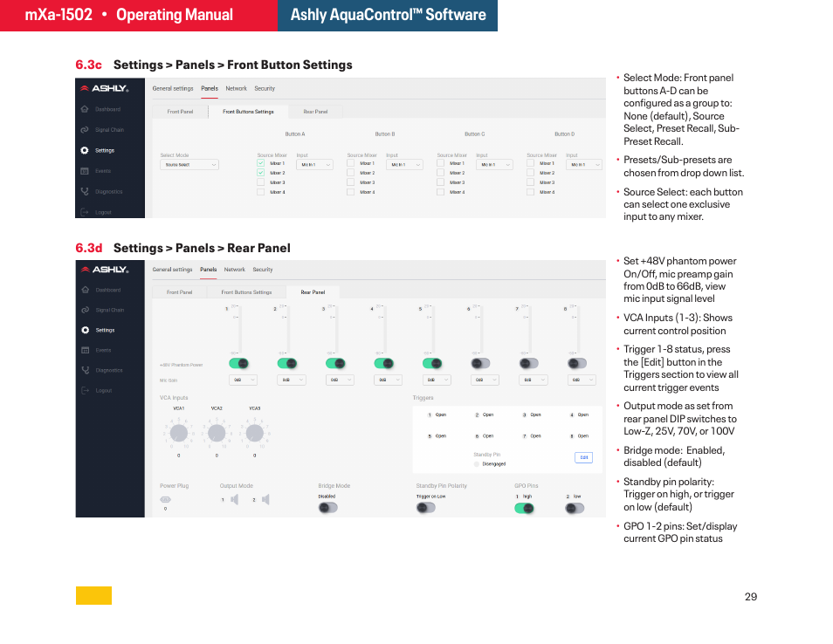Viewport: 833px width, 644px height.
Task: Click the Logout icon in 6.3c sidebar
Action: click(x=85, y=212)
